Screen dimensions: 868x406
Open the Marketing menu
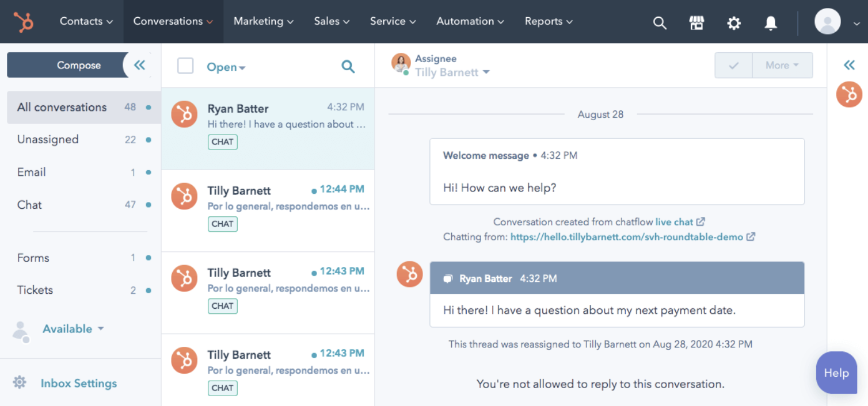(x=263, y=21)
